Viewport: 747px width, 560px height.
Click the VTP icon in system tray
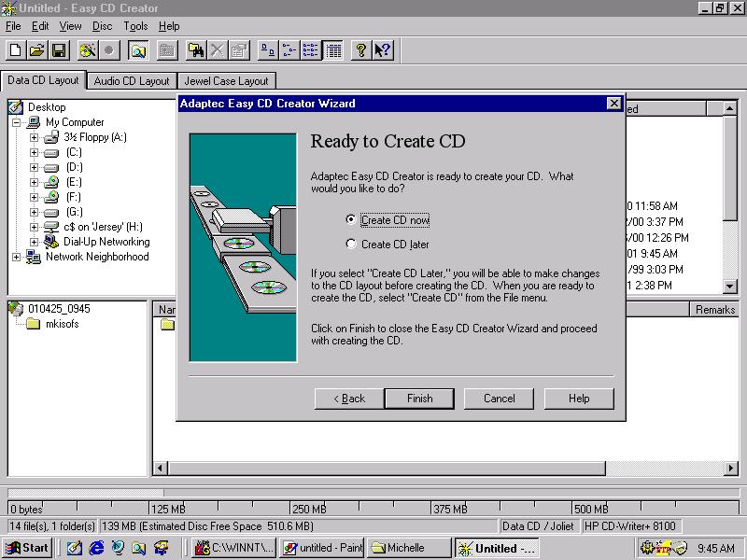tap(663, 548)
